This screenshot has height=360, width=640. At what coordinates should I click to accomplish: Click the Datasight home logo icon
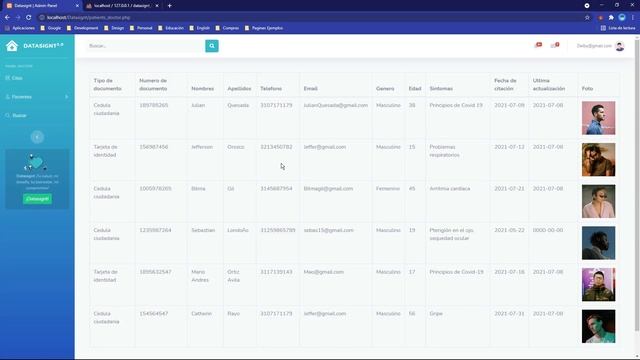tap(12, 46)
